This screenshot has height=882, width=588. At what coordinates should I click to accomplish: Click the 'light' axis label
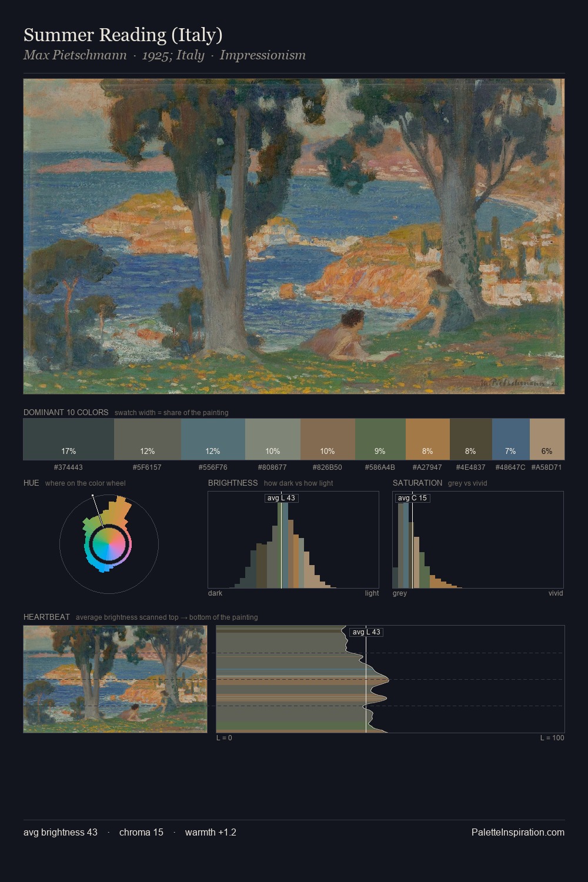pyautogui.click(x=372, y=593)
